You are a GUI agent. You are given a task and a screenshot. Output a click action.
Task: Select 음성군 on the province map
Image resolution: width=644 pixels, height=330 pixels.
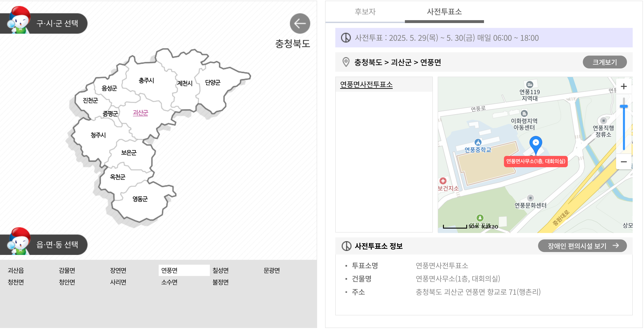click(109, 88)
